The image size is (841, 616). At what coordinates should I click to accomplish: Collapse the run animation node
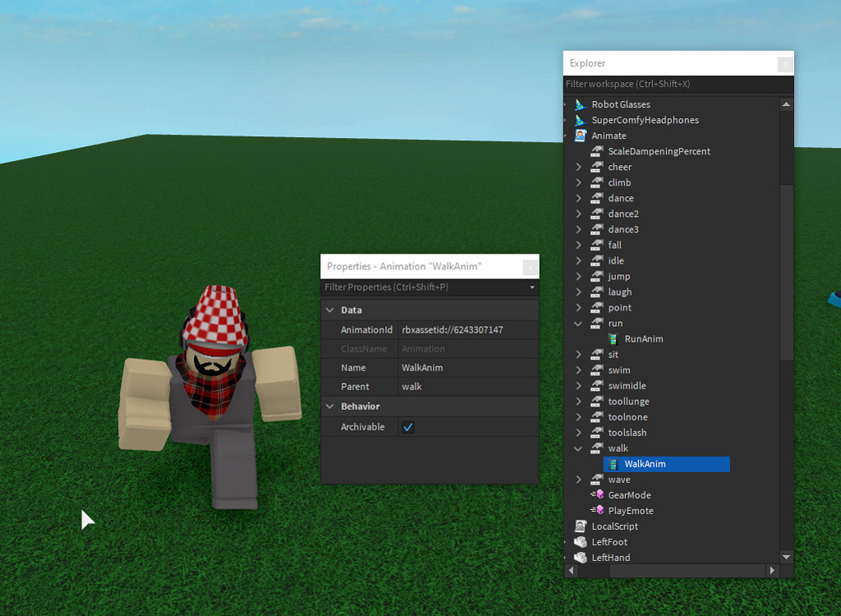tap(578, 323)
